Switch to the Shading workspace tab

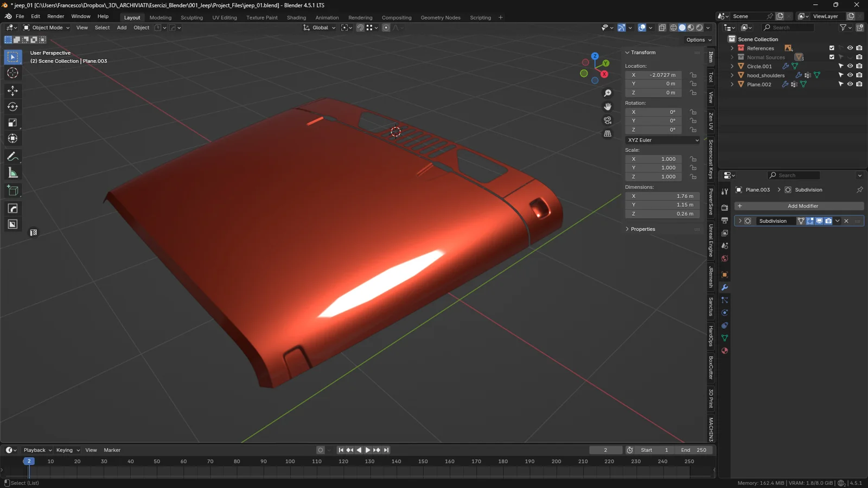(x=296, y=18)
